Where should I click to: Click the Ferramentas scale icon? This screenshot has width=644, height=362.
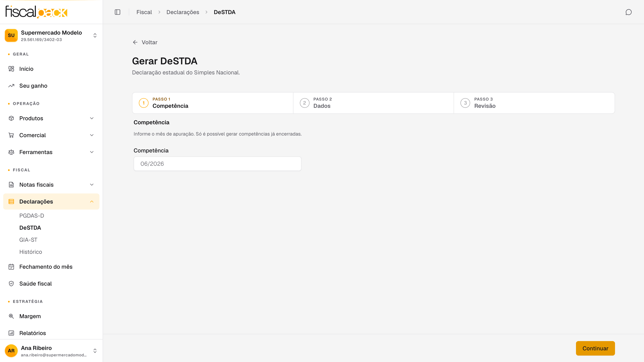click(x=11, y=152)
